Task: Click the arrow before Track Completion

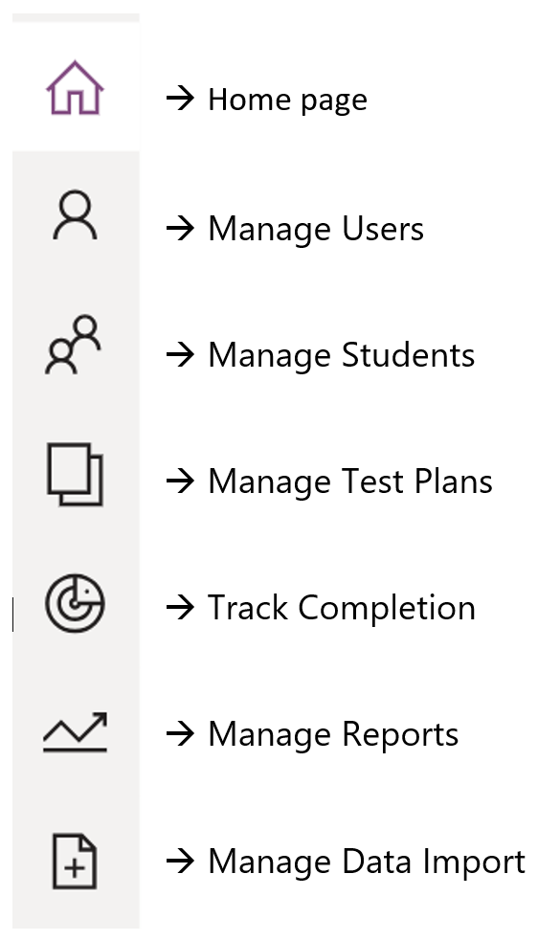Action: click(x=180, y=607)
